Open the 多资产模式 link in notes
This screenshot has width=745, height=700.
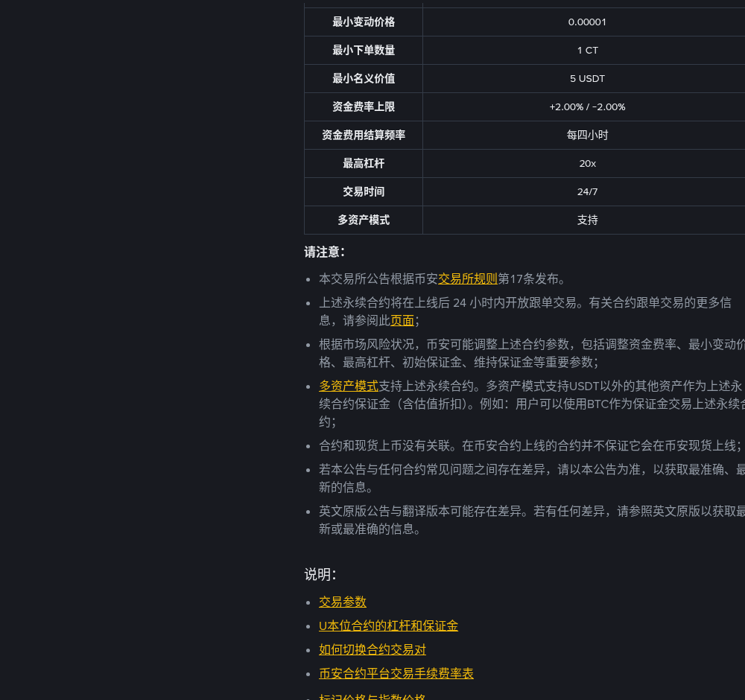pos(349,386)
